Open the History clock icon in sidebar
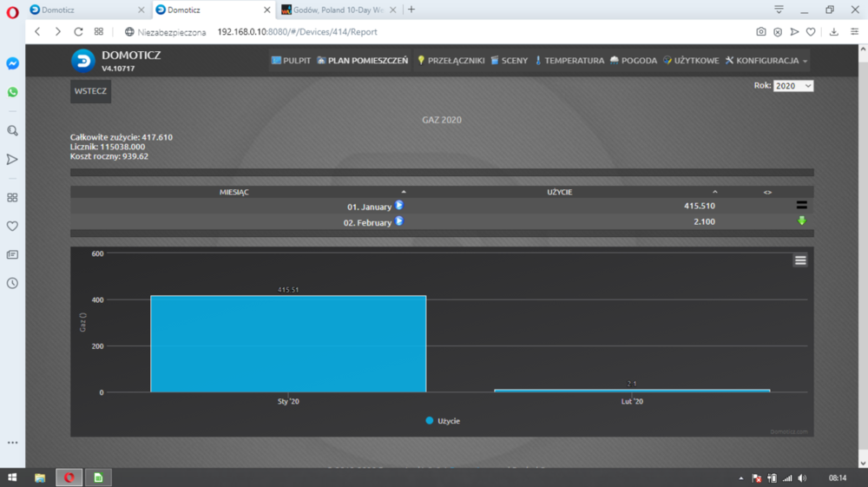The width and height of the screenshot is (868, 487). (x=12, y=283)
